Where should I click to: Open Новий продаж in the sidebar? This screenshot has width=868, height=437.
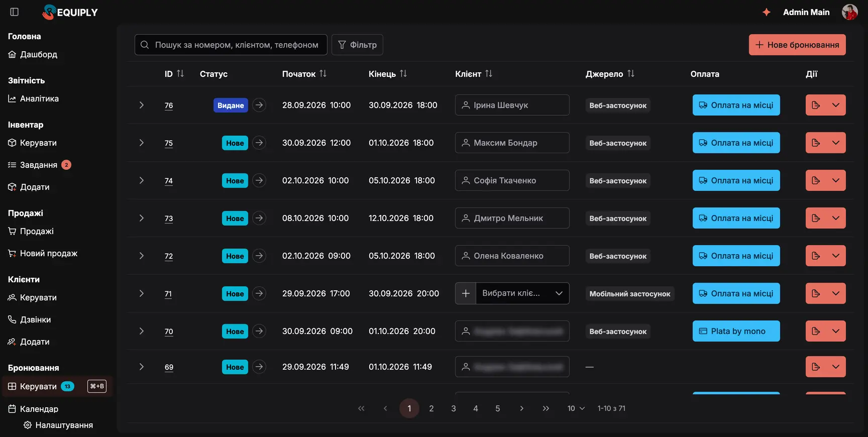(x=43, y=253)
